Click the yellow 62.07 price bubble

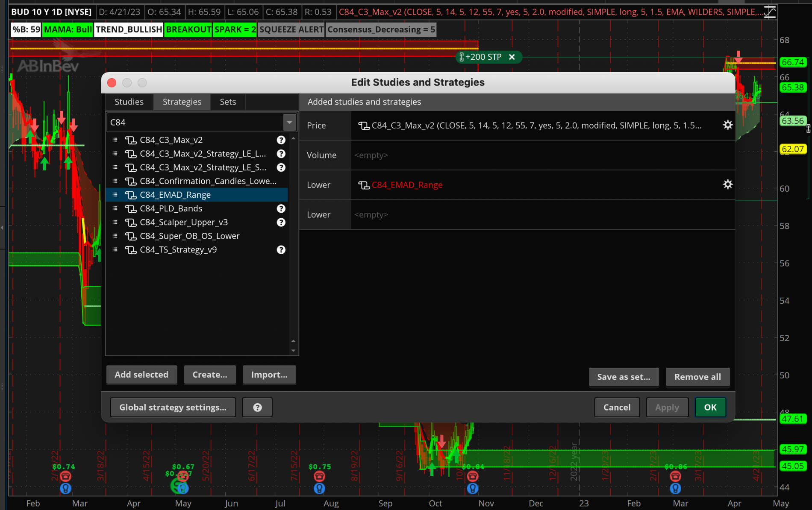pos(793,149)
